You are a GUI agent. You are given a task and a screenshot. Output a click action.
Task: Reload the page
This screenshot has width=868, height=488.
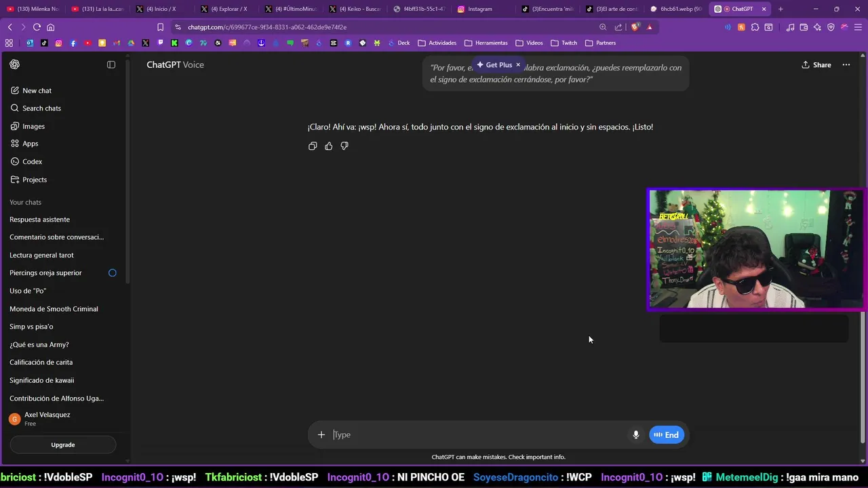37,27
